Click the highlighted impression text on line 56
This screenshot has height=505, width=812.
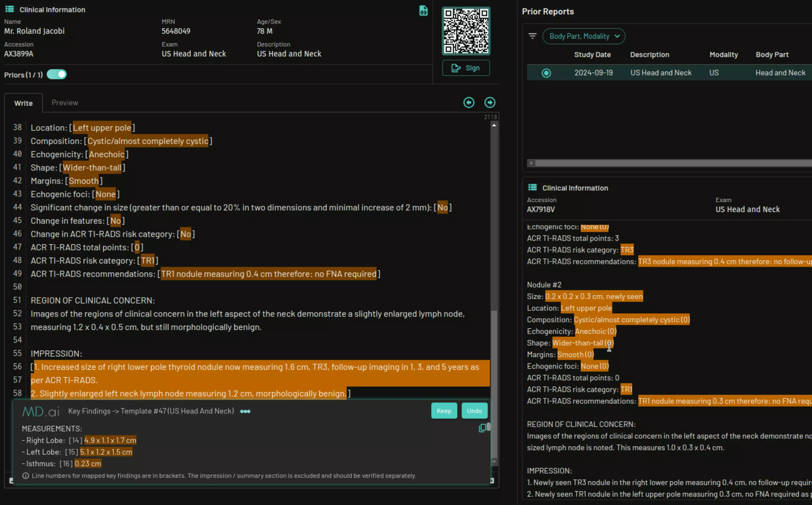click(256, 367)
